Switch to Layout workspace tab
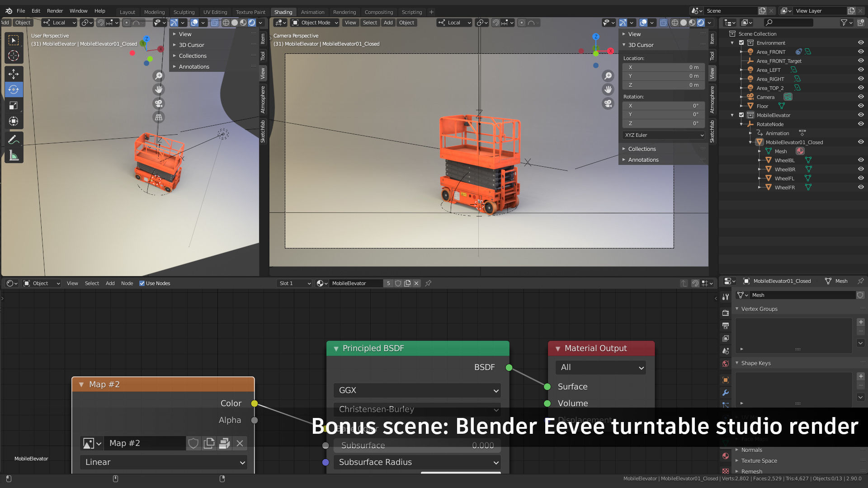Screen dimensions: 868x488 pyautogui.click(x=127, y=12)
